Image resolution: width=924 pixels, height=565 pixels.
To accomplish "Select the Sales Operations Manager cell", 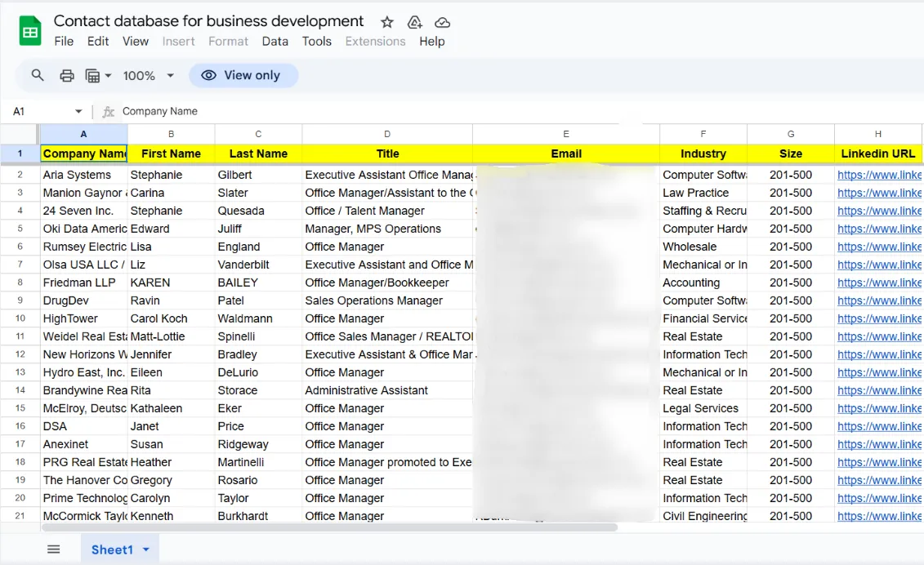I will tap(387, 300).
